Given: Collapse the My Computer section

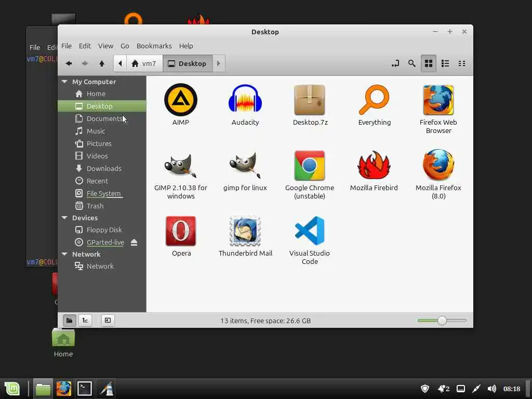Looking at the screenshot, I should pos(64,82).
